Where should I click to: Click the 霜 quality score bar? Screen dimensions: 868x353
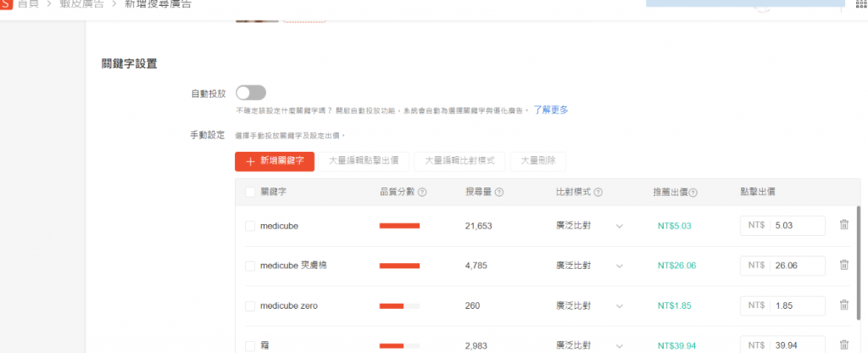(400, 346)
